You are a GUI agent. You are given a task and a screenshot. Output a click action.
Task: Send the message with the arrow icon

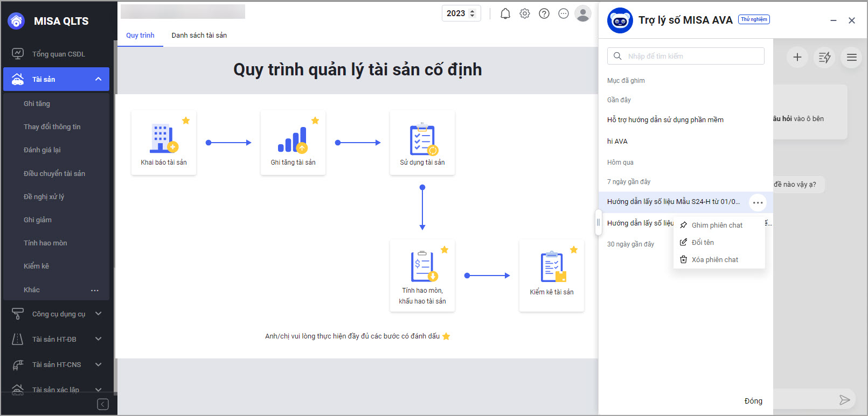tap(845, 399)
